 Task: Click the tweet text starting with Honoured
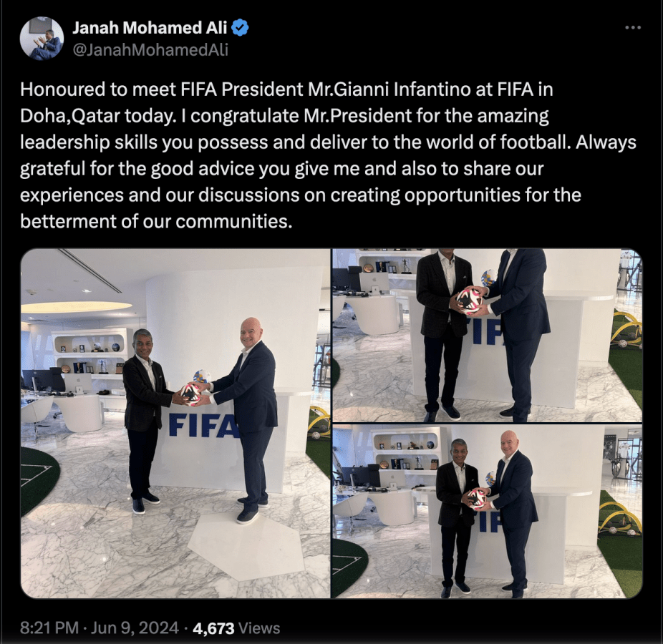[x=328, y=155]
